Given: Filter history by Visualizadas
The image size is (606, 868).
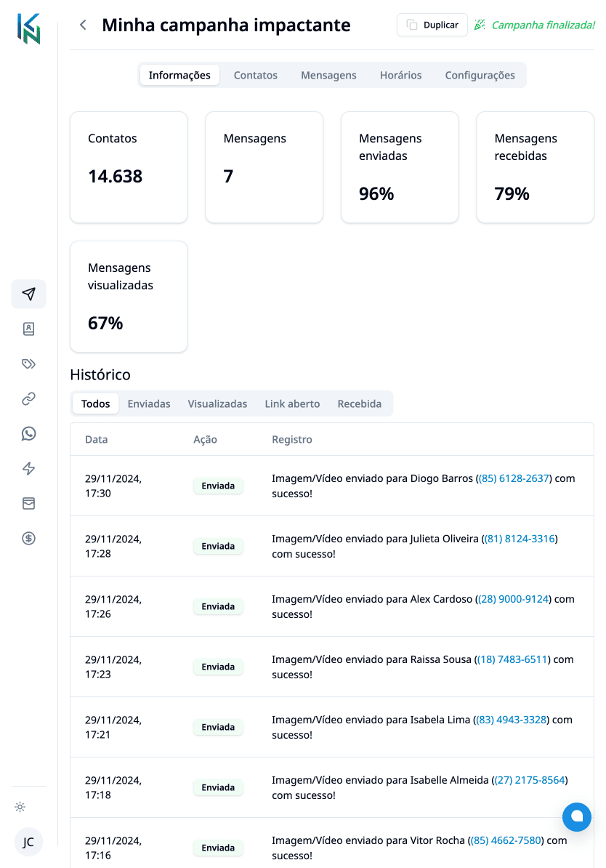Looking at the screenshot, I should [217, 403].
